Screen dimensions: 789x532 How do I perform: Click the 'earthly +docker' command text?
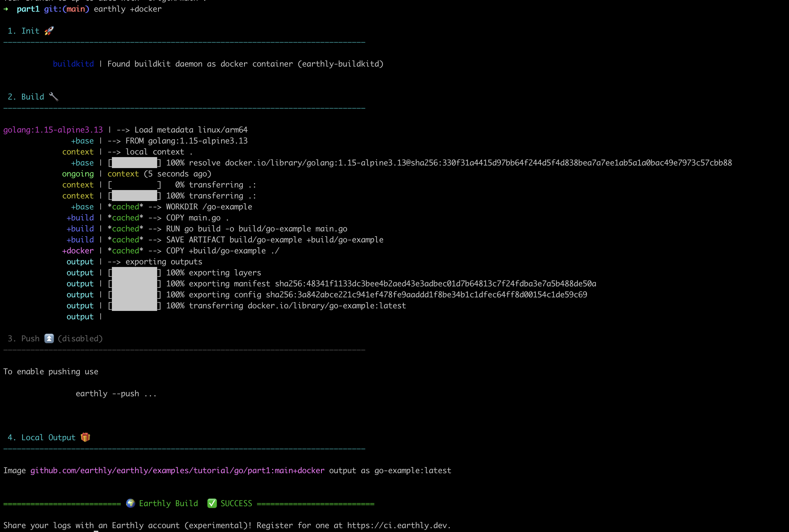click(128, 9)
